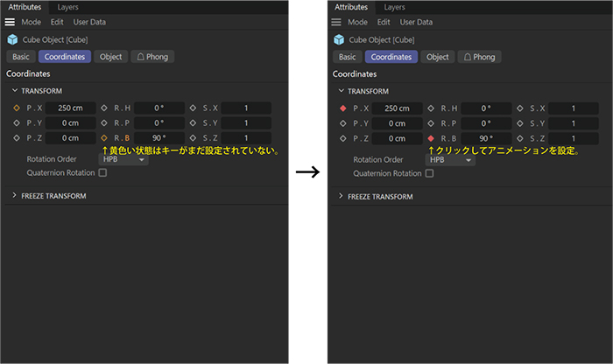Collapse the TRANSFORM section in left panel
Image resolution: width=613 pixels, height=364 pixels.
click(15, 91)
